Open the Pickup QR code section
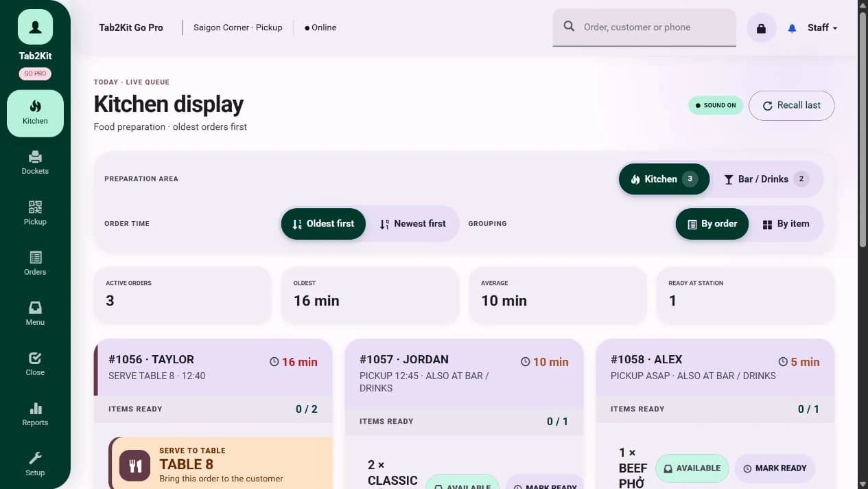The width and height of the screenshot is (868, 489). pyautogui.click(x=35, y=213)
